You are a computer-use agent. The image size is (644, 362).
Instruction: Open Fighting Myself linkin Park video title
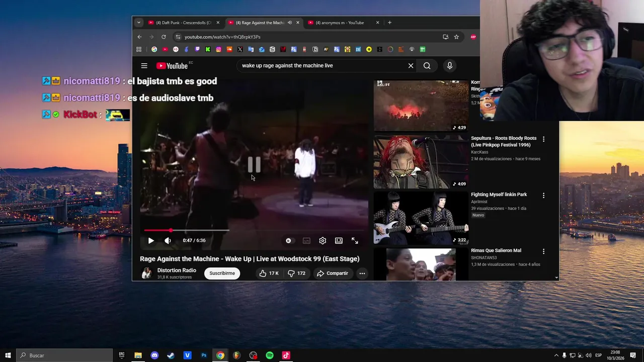[x=499, y=195]
